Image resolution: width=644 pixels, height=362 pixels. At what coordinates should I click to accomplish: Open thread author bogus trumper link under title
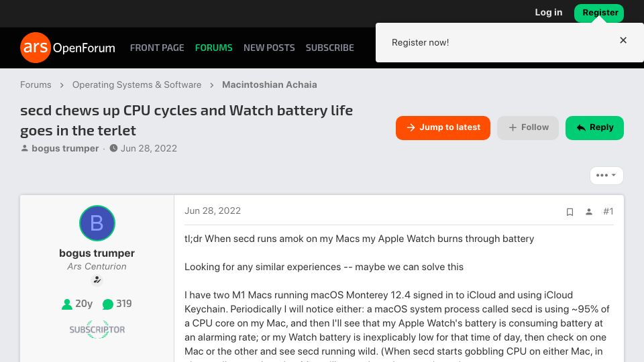(x=65, y=148)
